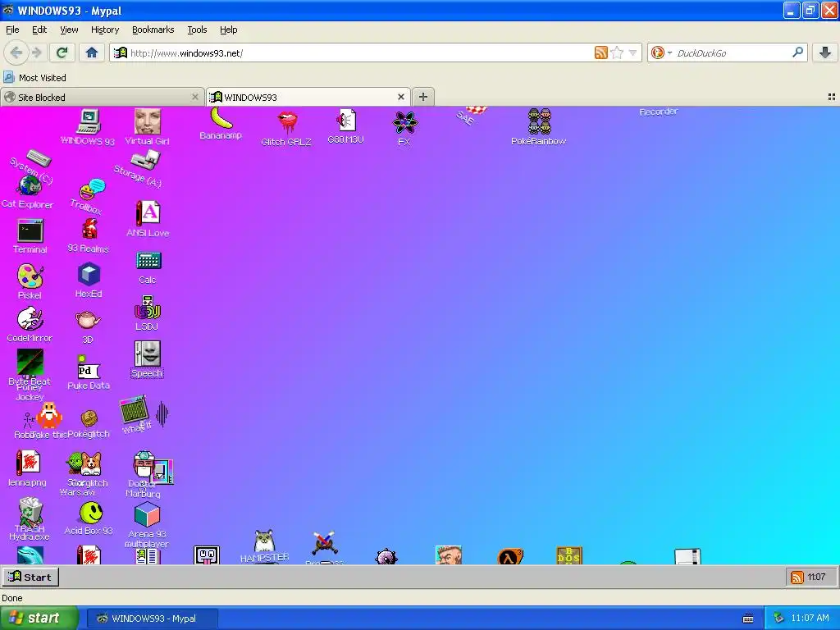Open the List all tabs button
The height and width of the screenshot is (630, 840).
[x=832, y=97]
